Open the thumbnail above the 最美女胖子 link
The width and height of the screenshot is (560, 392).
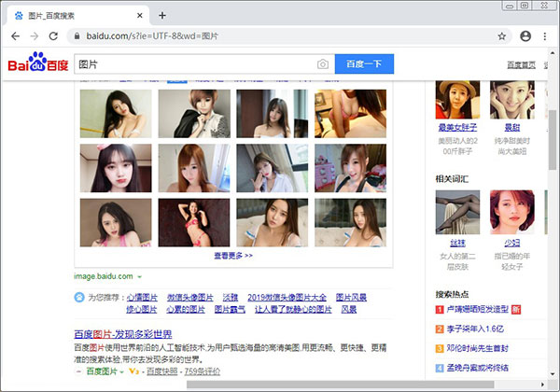pos(457,100)
